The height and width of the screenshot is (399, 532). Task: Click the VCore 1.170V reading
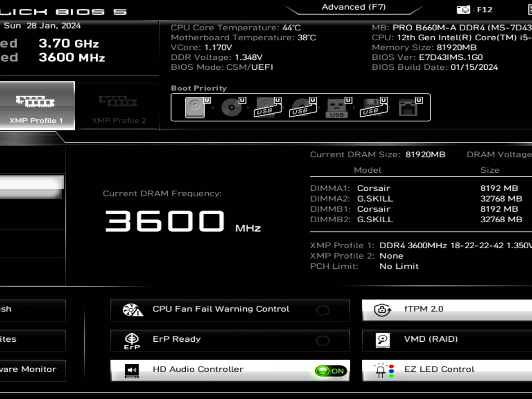[218, 48]
